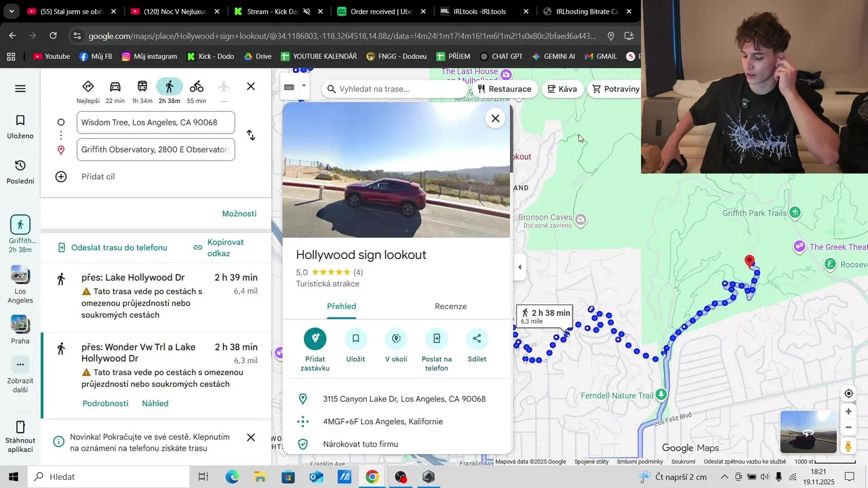Screen dimensions: 868x488
Task: Close the Hollywood sign lookout card
Action: (x=496, y=119)
